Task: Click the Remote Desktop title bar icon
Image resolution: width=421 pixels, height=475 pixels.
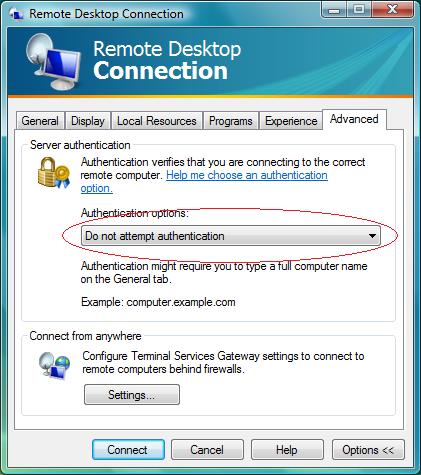Action: [x=16, y=14]
